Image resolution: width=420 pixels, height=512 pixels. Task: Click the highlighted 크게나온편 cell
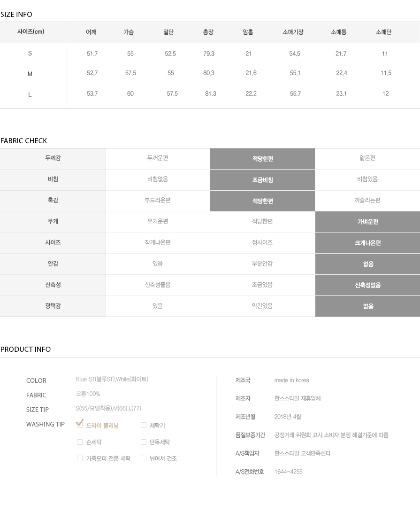pyautogui.click(x=368, y=243)
